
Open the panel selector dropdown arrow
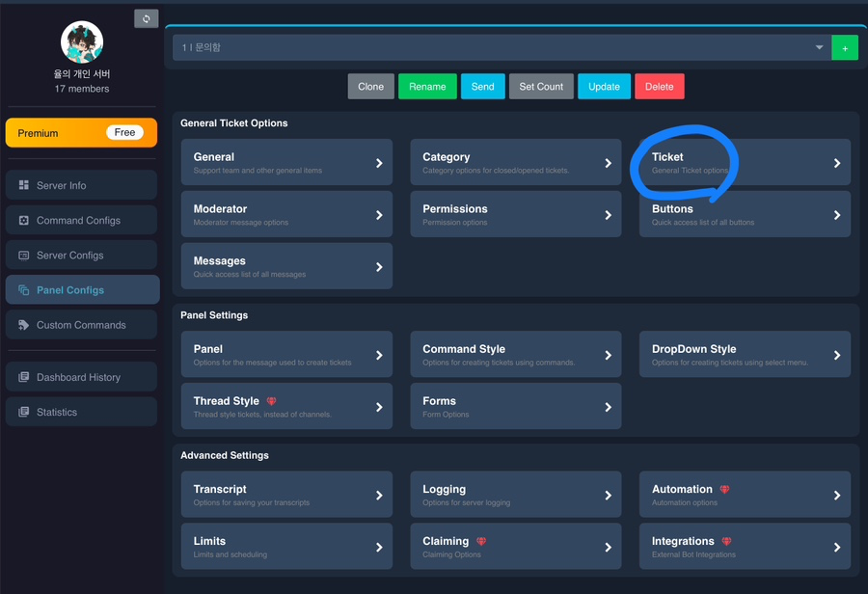click(819, 47)
